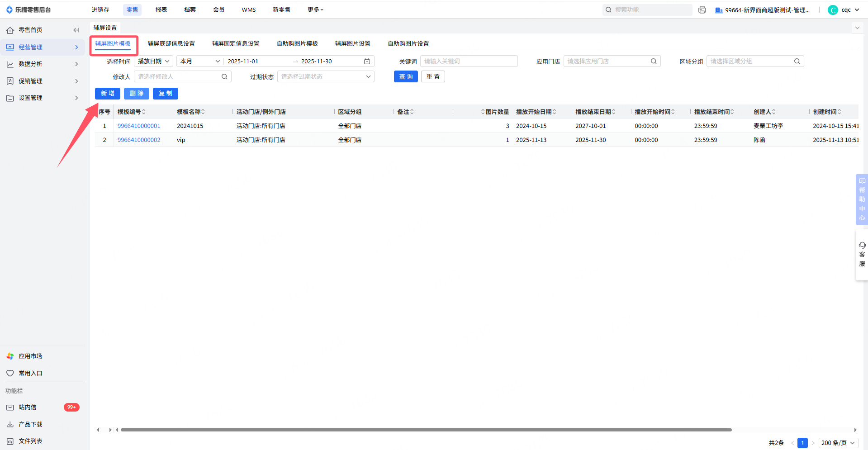The height and width of the screenshot is (450, 868).
Task: Open the 更多 top menu dropdown
Action: point(315,9)
